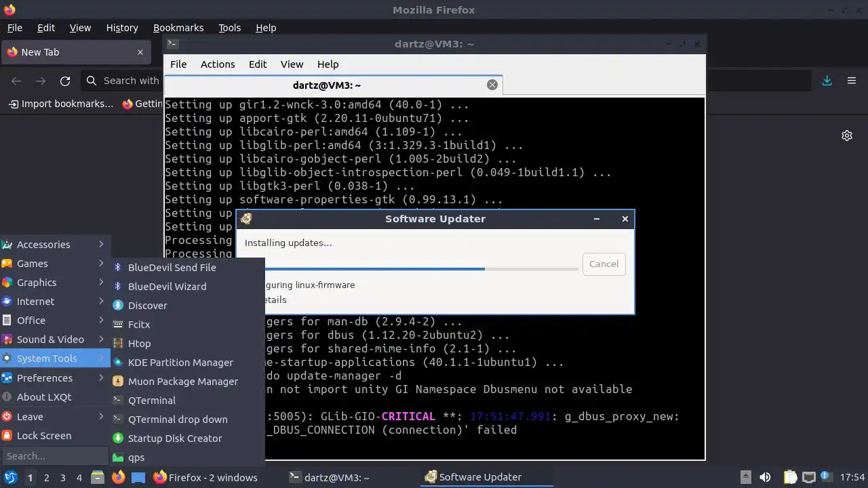868x488 pixels.
Task: Open Firefox hamburger application menu
Action: click(852, 81)
